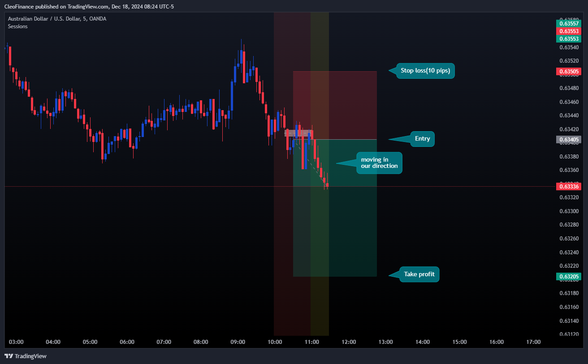Click the 0.63460 price axis value
The image size is (588, 364).
point(569,102)
